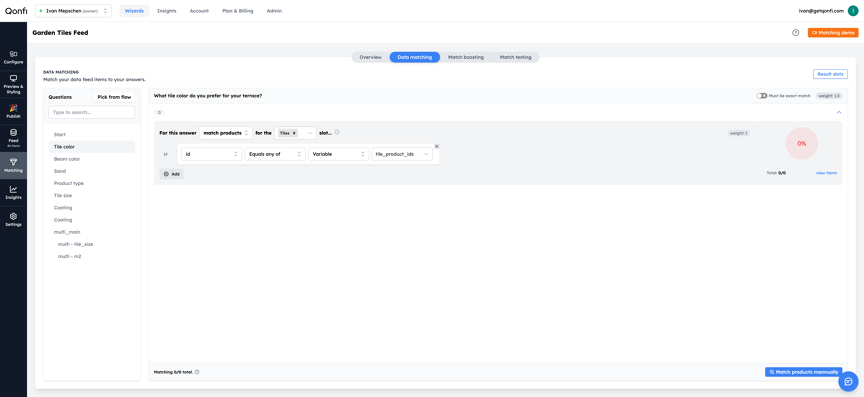This screenshot has height=397, width=864.
Task: Click the Garden Tiles Feed title
Action: 60,33
